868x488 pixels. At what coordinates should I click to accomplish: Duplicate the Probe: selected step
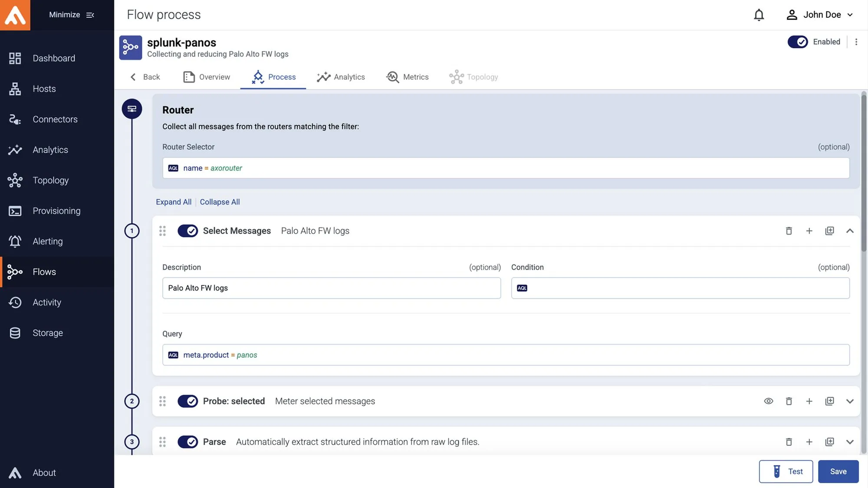(829, 401)
